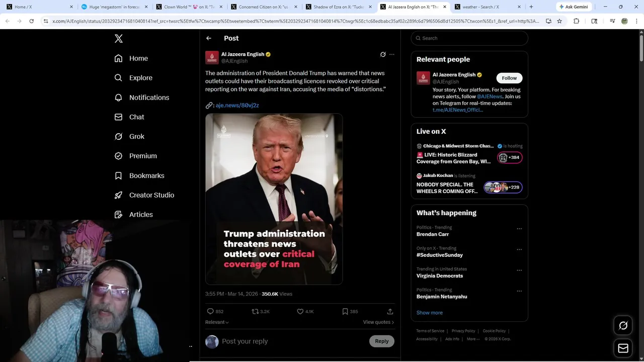
Task: Click the browser back button
Action: pos(7,21)
